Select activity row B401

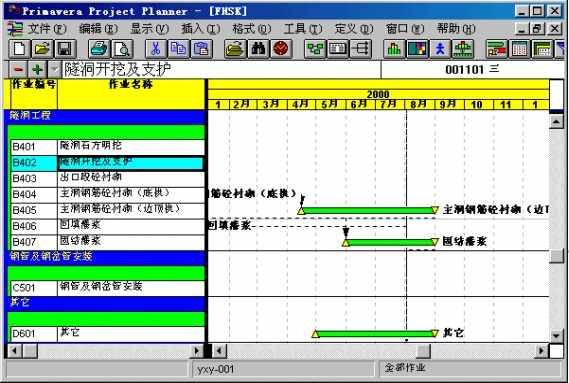[108, 147]
